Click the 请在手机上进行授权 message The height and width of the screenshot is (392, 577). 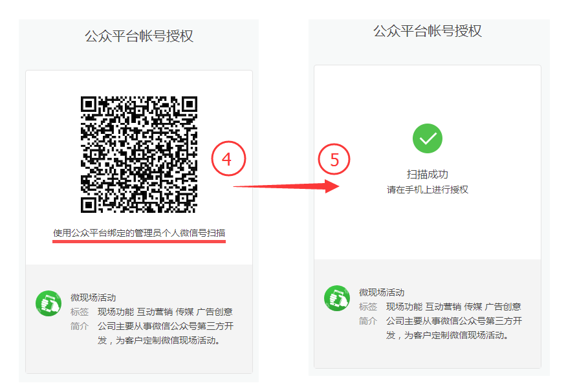[427, 190]
